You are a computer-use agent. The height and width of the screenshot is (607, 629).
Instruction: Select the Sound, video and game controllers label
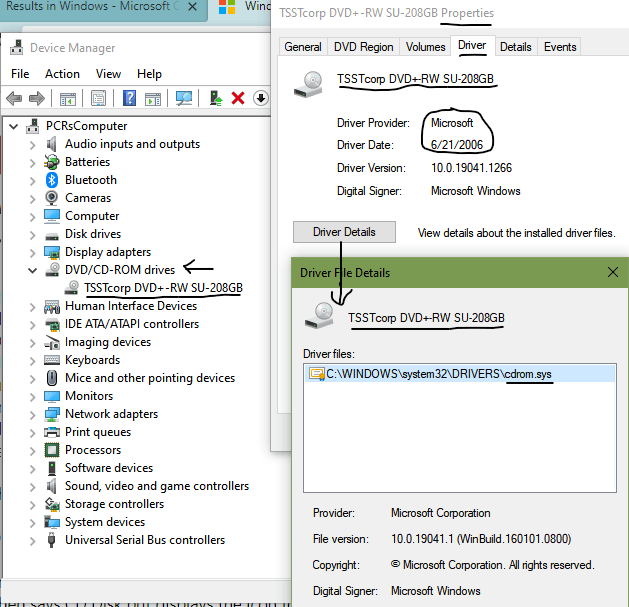pos(157,486)
